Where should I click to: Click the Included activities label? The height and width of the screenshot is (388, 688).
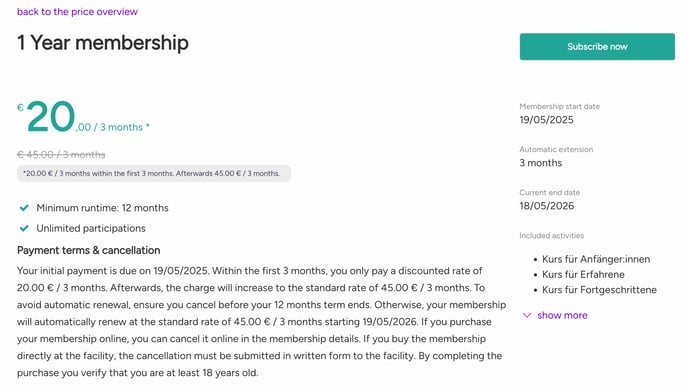click(x=552, y=236)
